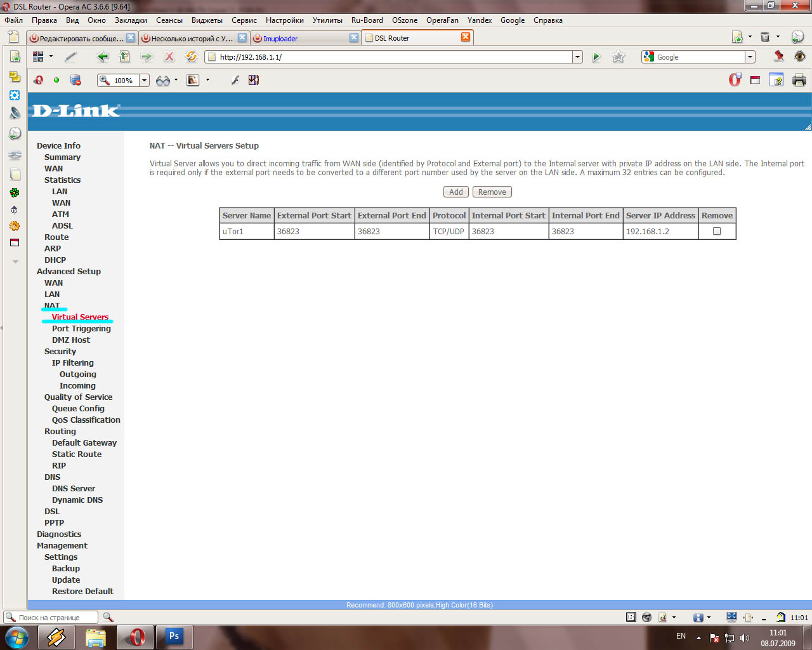Image resolution: width=812 pixels, height=650 pixels.
Task: Click the blue gear sidebar icon
Action: point(15,95)
